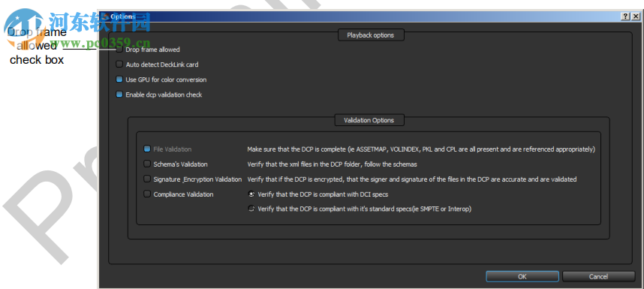Click the text about xml files following schemas

click(332, 164)
